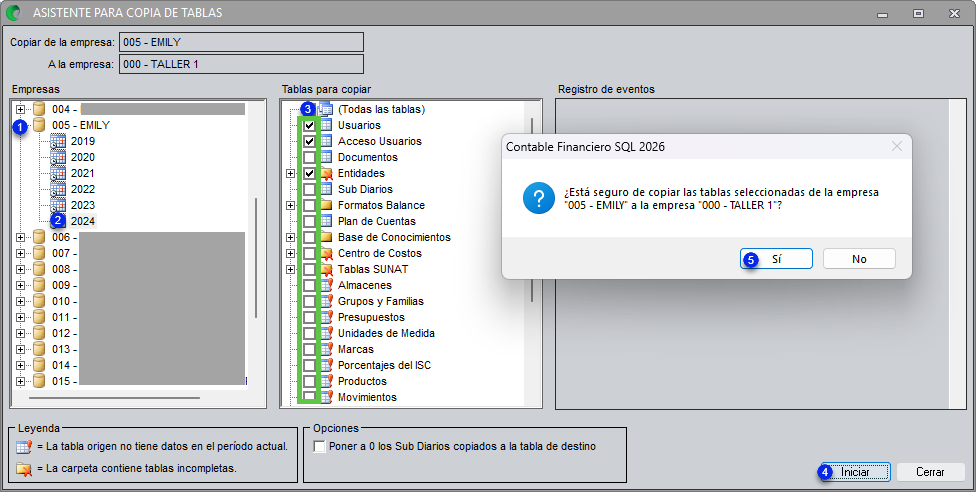Screen dimensions: 976x492
Task: Click the Porcentajes del ISC table icon
Action: tap(326, 366)
